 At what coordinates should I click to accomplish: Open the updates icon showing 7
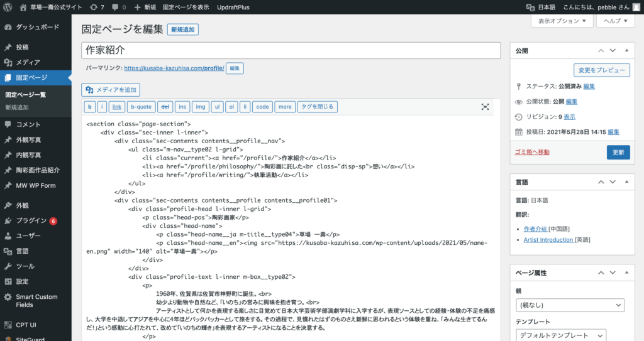coord(97,8)
